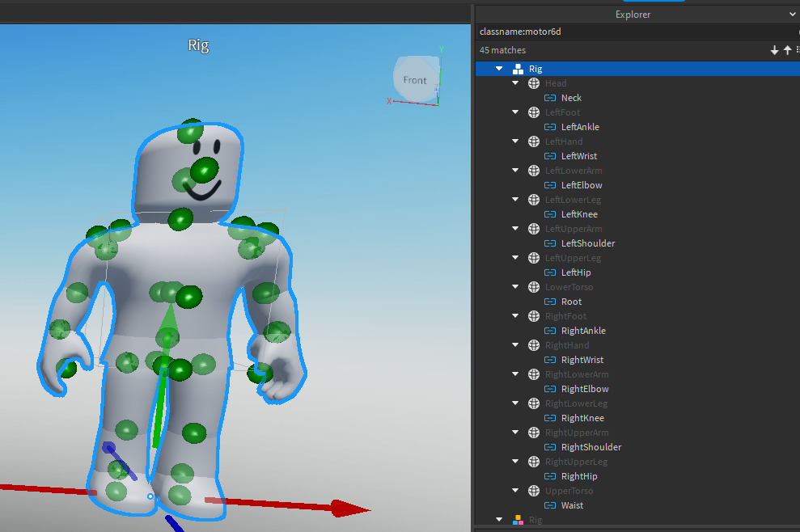Viewport: 800px width, 532px height.
Task: Open the Explorer filter options grid icon
Action: pos(797,49)
